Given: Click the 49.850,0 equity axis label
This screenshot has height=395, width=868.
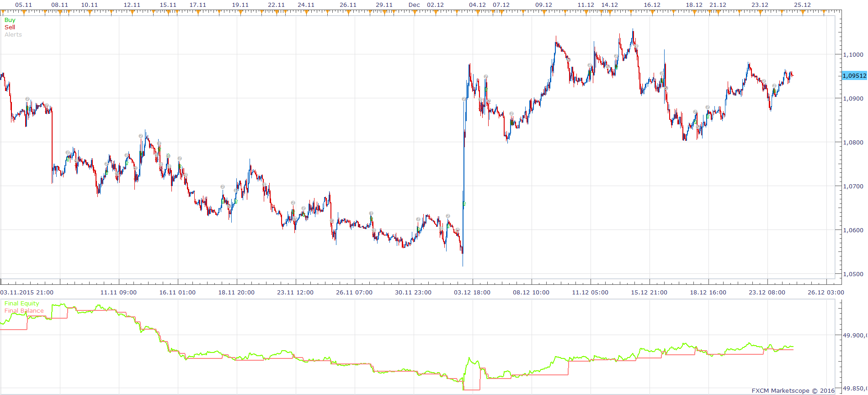Looking at the screenshot, I should pyautogui.click(x=855, y=389).
